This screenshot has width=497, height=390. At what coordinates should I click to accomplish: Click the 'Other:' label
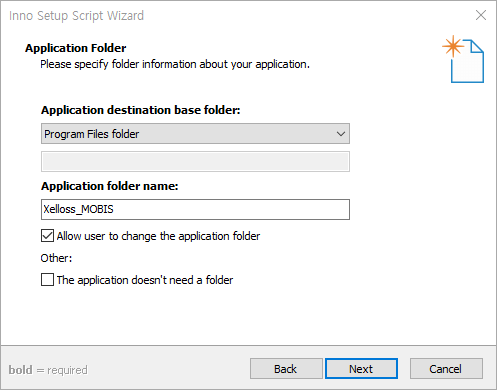(56, 258)
